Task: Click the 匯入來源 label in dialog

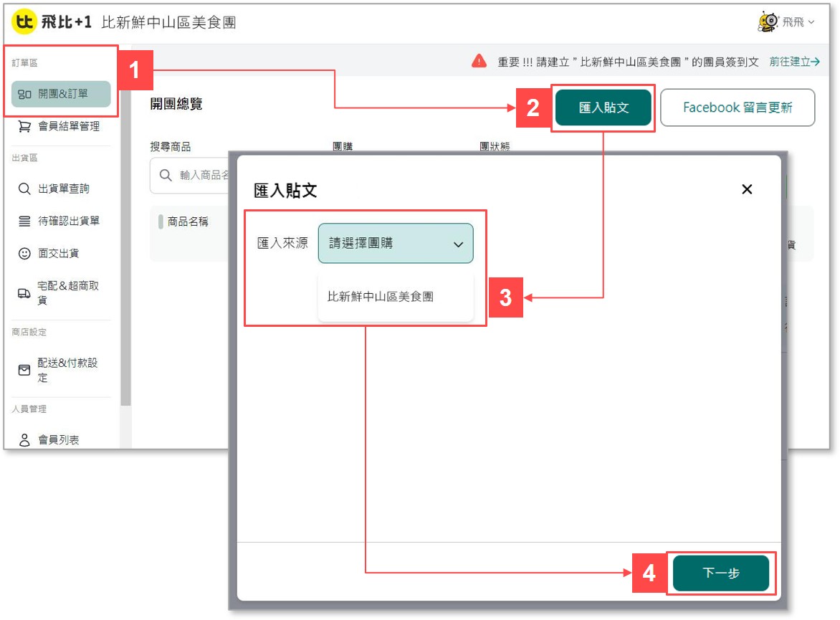Action: 282,243
